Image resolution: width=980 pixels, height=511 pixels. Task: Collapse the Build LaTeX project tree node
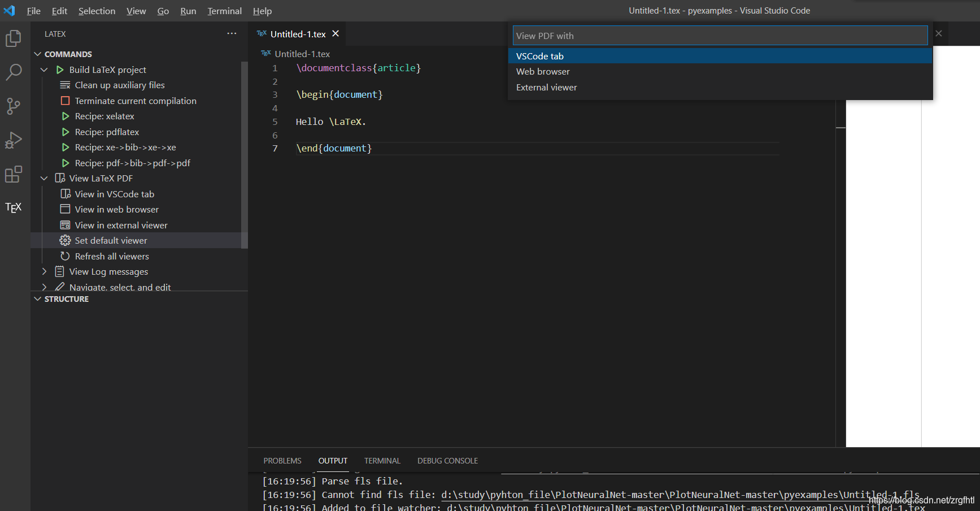tap(44, 70)
